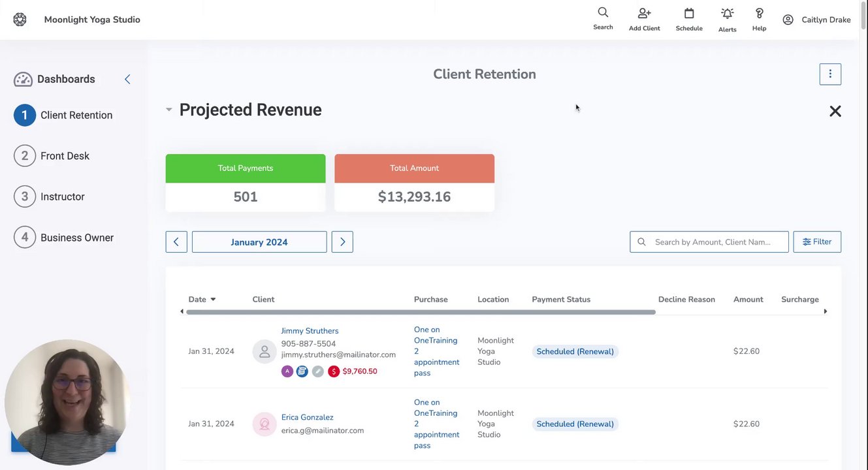868x470 pixels.
Task: Collapse the Projected Revenue section triangle
Action: tap(169, 110)
